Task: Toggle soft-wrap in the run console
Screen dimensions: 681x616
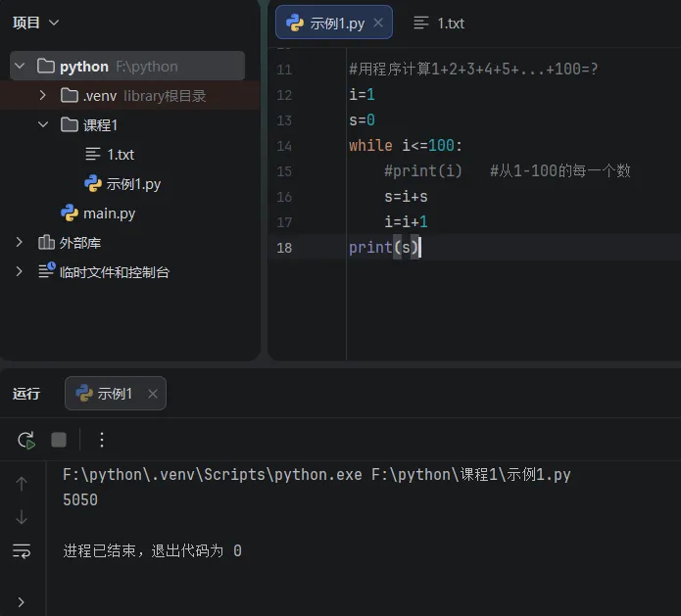Action: coord(22,551)
